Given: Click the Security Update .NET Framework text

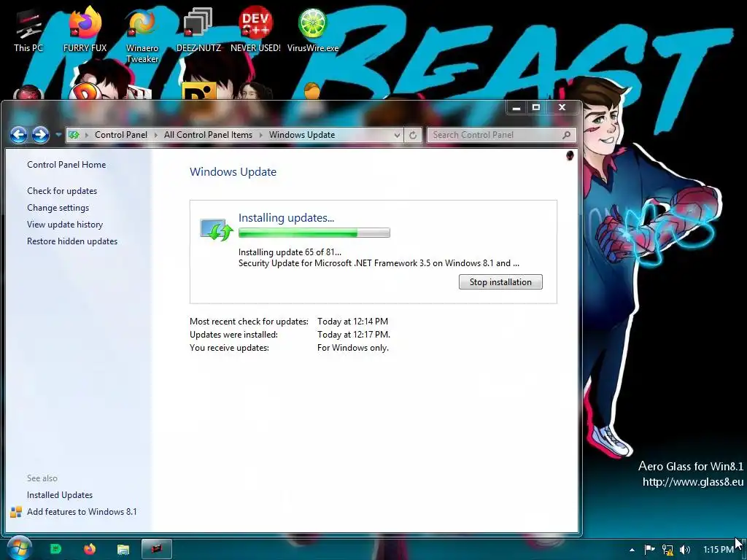Looking at the screenshot, I should point(379,263).
